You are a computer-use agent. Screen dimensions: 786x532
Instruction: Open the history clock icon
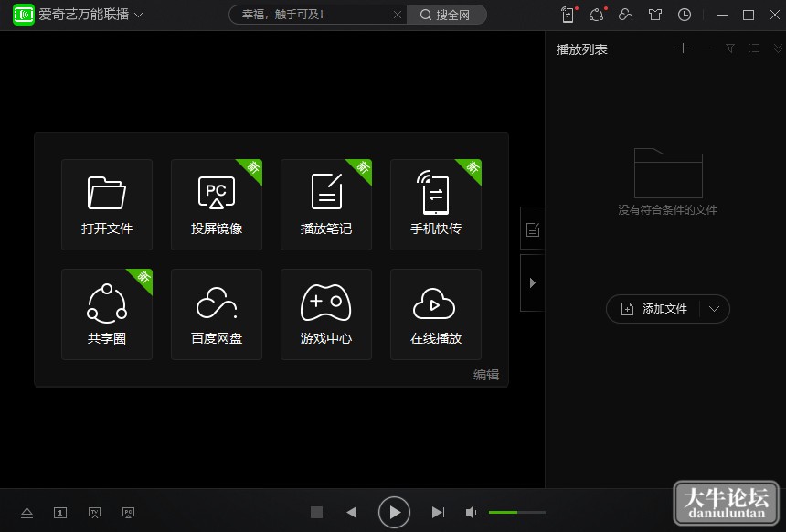pyautogui.click(x=685, y=15)
